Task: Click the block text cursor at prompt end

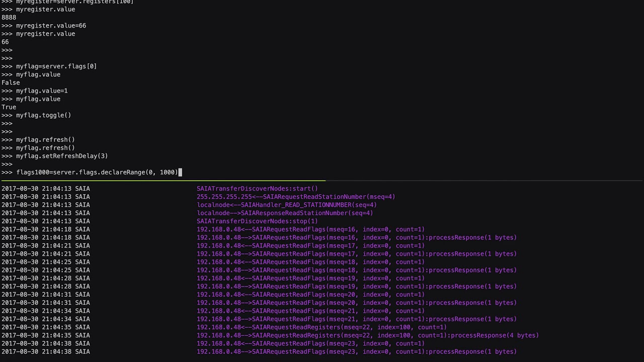Action: pos(180,172)
